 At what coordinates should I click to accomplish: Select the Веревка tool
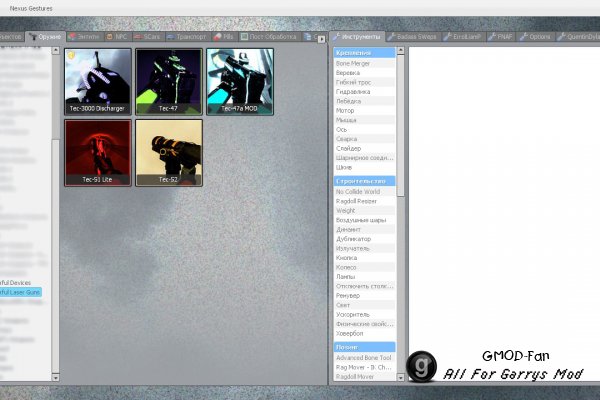pyautogui.click(x=364, y=73)
